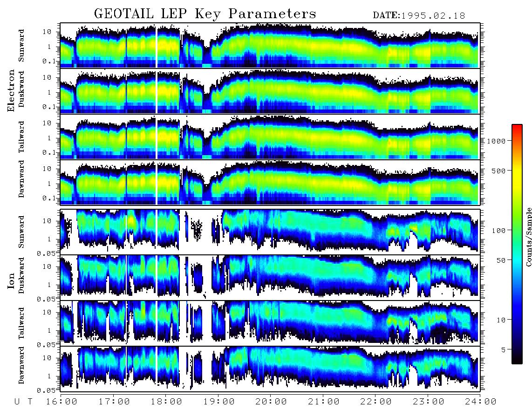
Task: Click the "Electron" group label
Action: click(11, 90)
